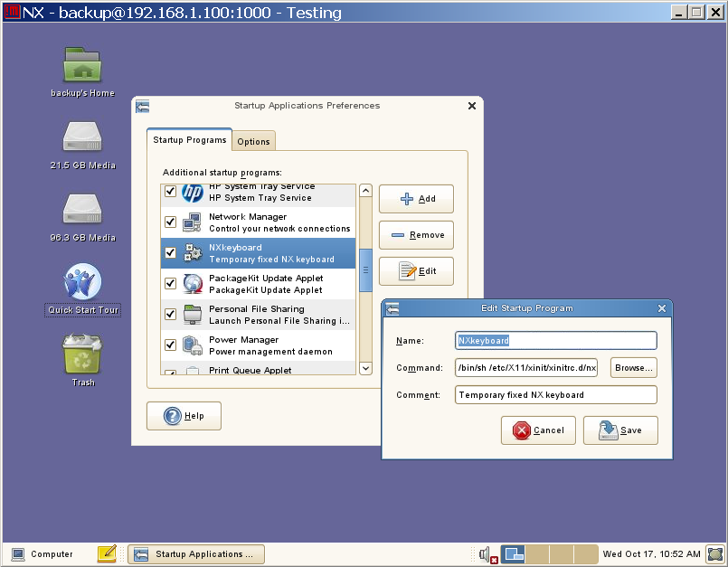
Task: Select Personal File Sharing list row
Action: pyautogui.click(x=258, y=315)
